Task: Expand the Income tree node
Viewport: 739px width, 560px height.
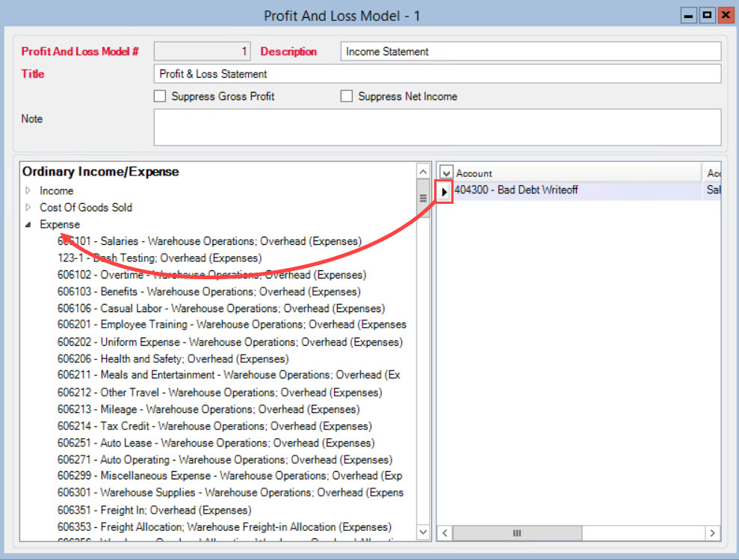Action: tap(28, 190)
